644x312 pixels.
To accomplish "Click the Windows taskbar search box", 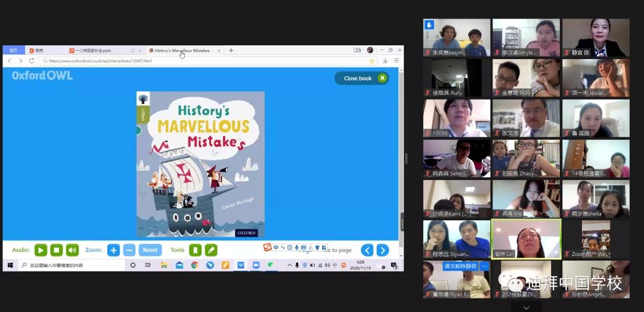I will click(72, 265).
